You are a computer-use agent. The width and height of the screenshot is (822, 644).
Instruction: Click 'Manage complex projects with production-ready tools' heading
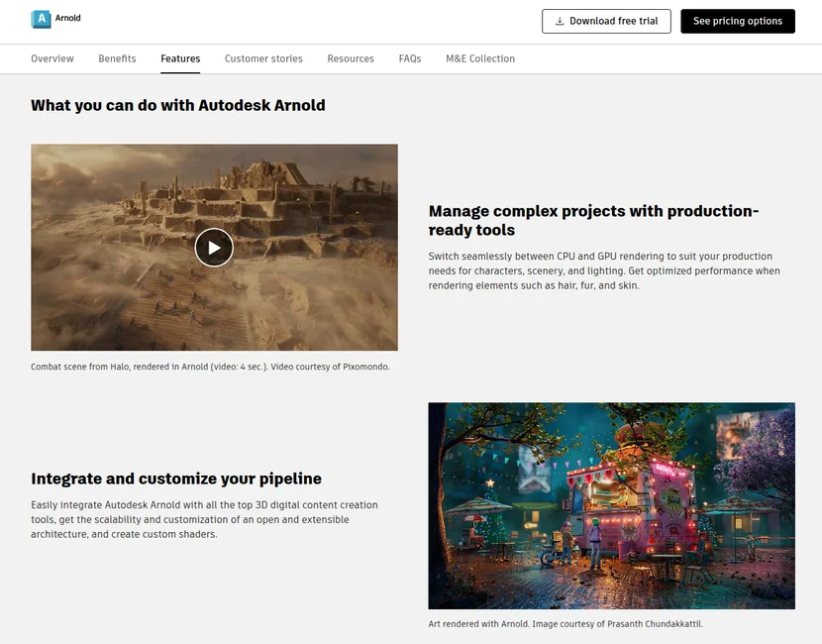593,220
